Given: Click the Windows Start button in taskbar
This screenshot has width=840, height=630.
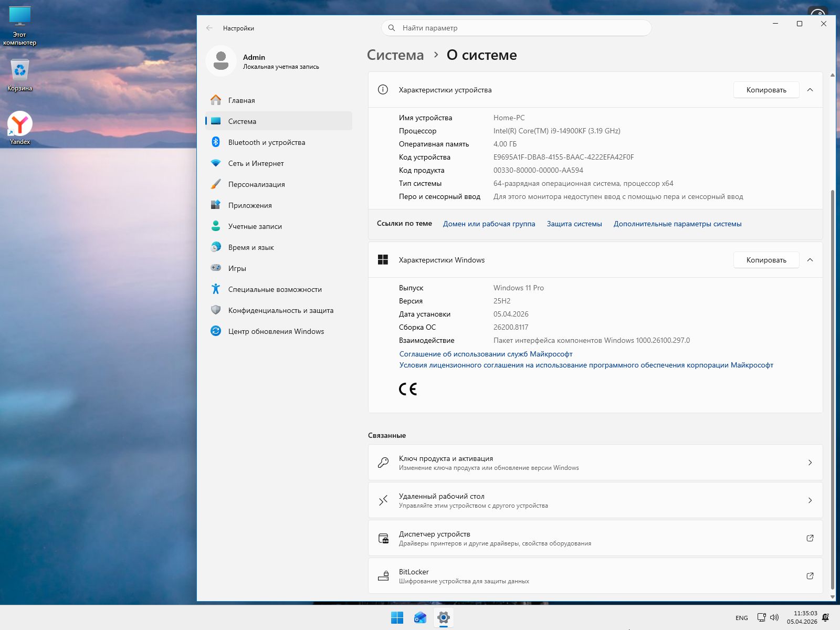Looking at the screenshot, I should [x=397, y=618].
